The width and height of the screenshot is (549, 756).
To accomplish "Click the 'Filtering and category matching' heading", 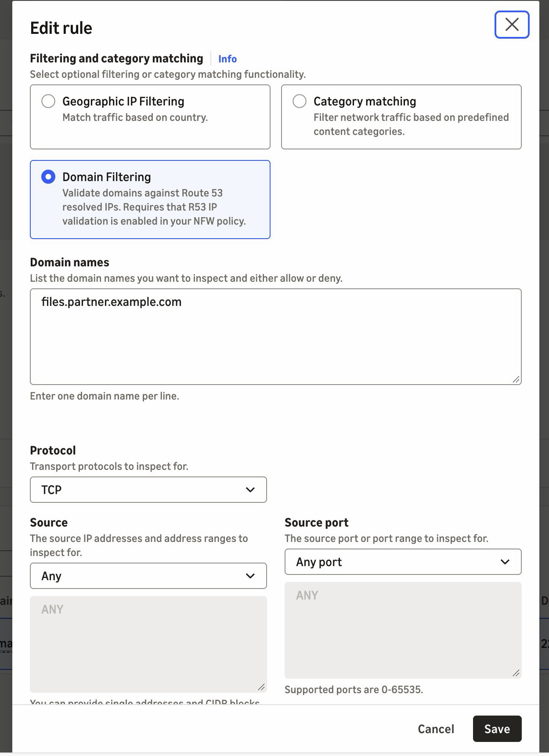I will click(x=116, y=58).
